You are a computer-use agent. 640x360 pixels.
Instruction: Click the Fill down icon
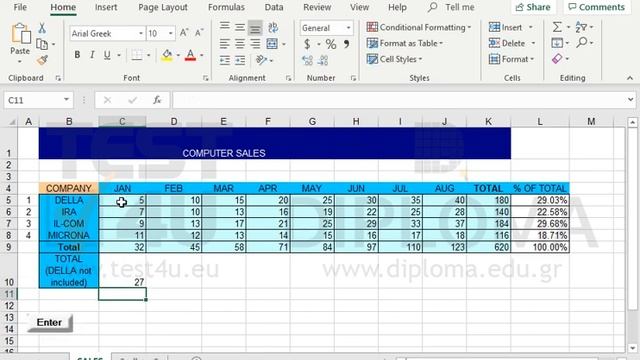pos(557,42)
